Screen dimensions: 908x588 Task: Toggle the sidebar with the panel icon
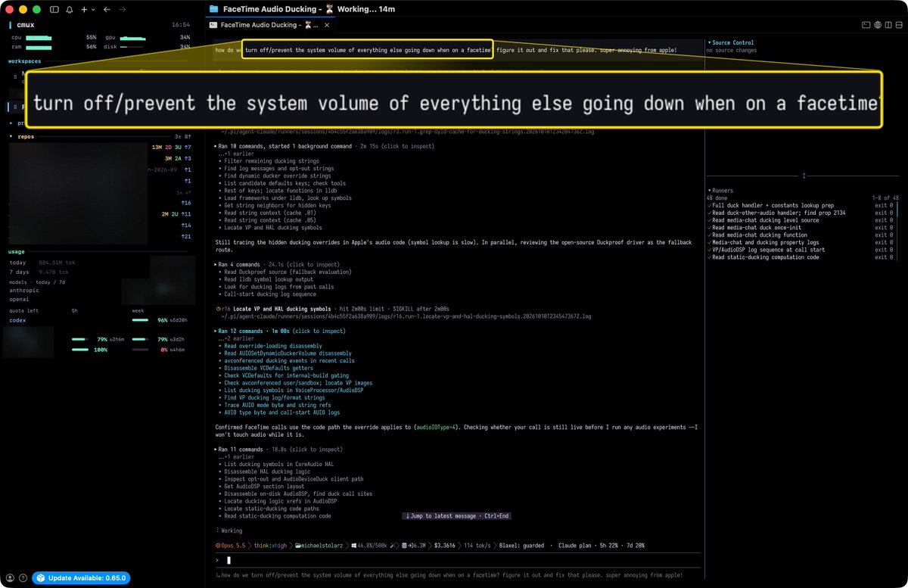pyautogui.click(x=54, y=9)
